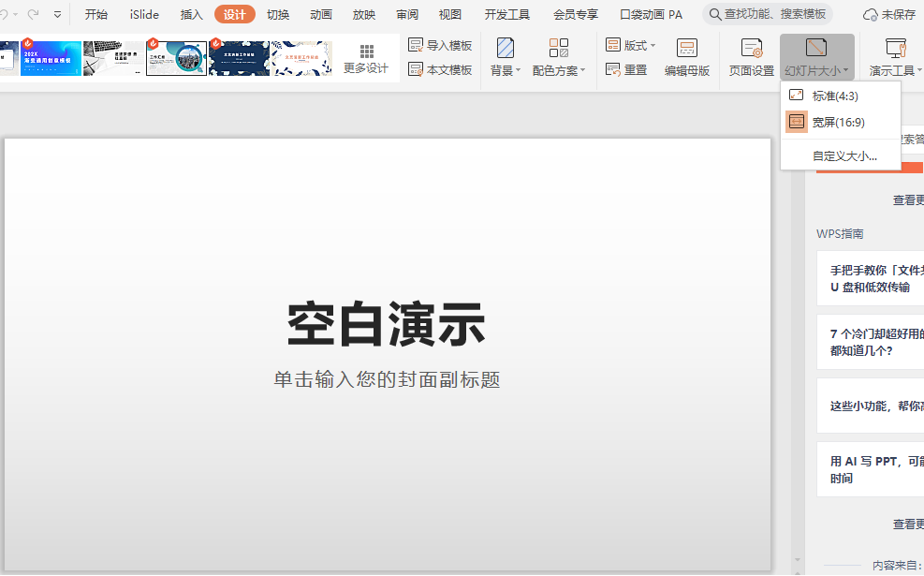924x576 pixels.
Task: Click the 未保存 cloud status icon
Action: click(870, 15)
